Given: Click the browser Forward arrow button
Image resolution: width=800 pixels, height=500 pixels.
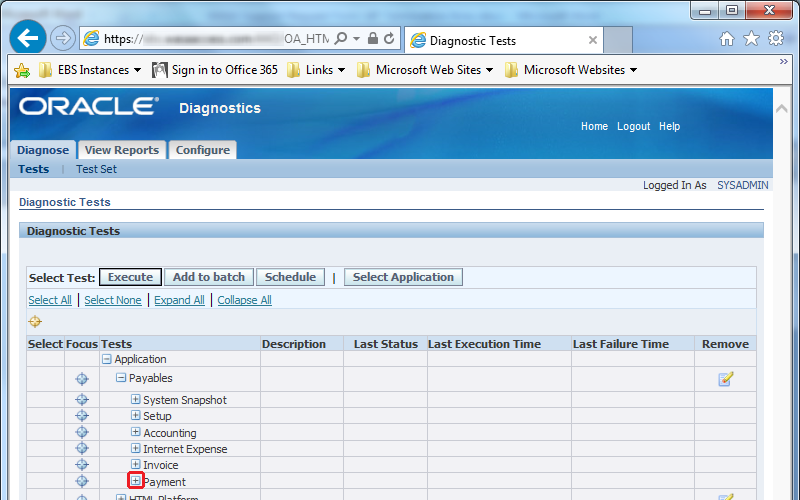Looking at the screenshot, I should pos(63,38).
